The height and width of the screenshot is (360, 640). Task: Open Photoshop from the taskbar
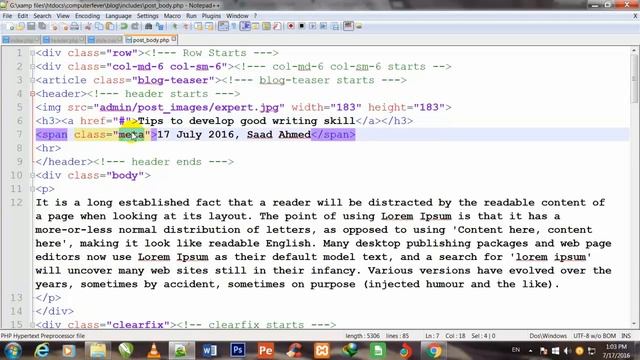(x=238, y=351)
